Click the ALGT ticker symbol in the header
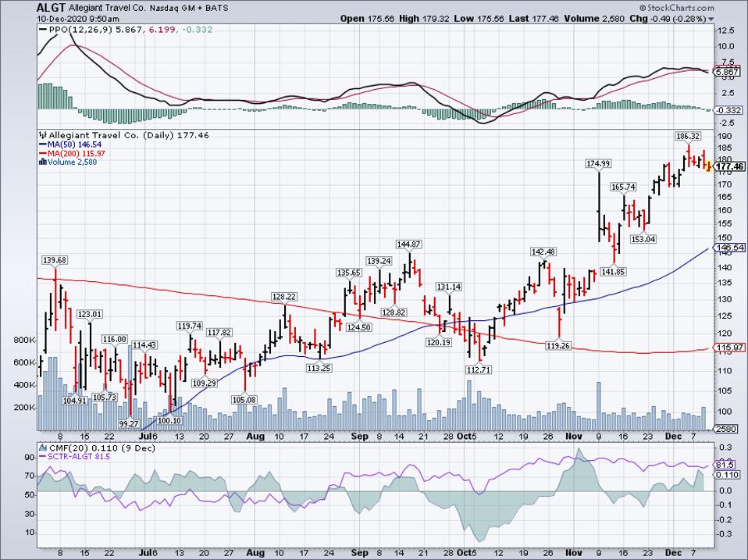Screen dimensions: 748x560 51,8
